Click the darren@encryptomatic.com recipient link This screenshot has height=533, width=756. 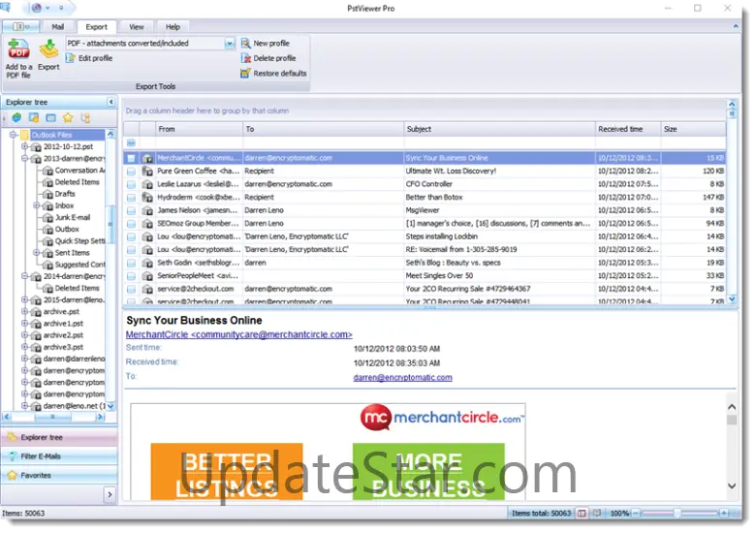click(402, 377)
